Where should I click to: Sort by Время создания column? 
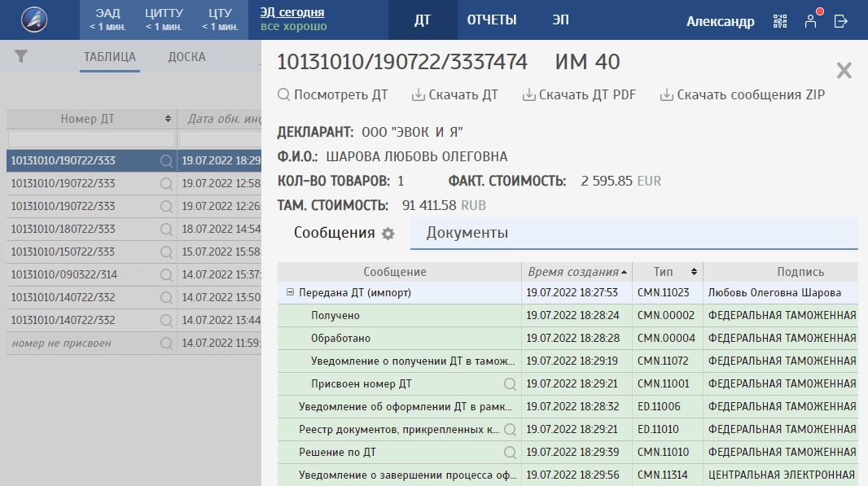point(577,272)
